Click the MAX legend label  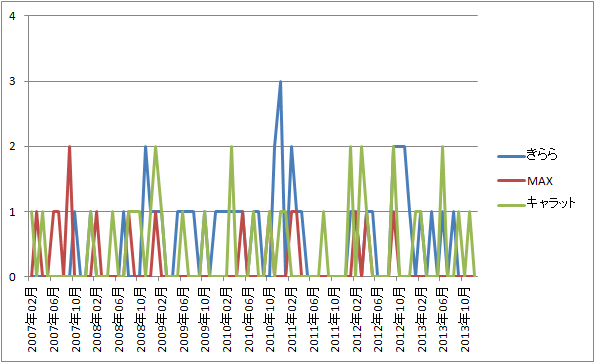[x=540, y=181]
